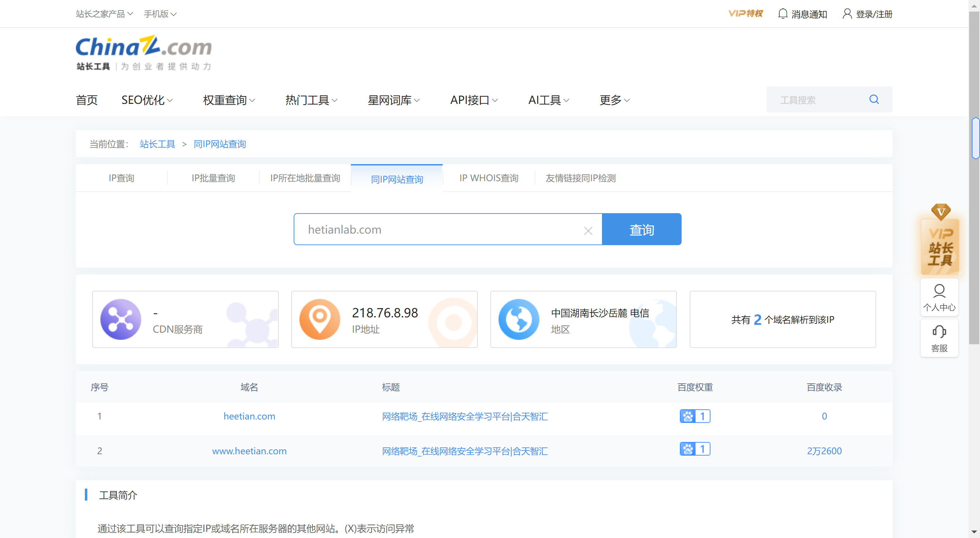This screenshot has height=538, width=980.
Task: Expand the 权重查询 dropdown menu
Action: [229, 100]
